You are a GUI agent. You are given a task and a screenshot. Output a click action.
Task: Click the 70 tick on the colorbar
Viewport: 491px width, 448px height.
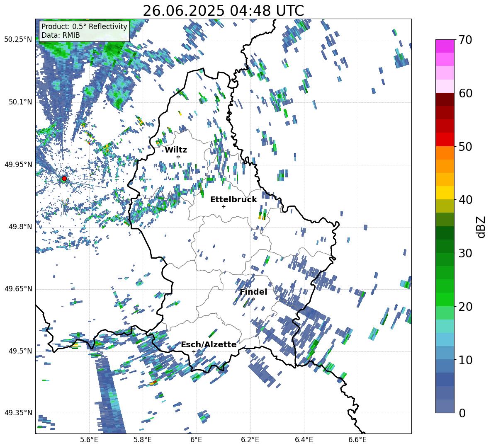coord(465,40)
